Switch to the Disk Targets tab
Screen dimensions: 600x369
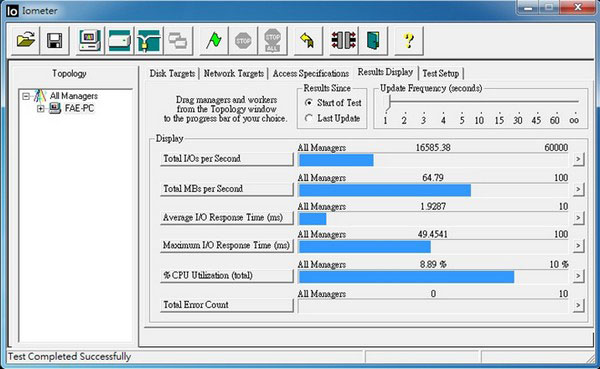point(172,73)
